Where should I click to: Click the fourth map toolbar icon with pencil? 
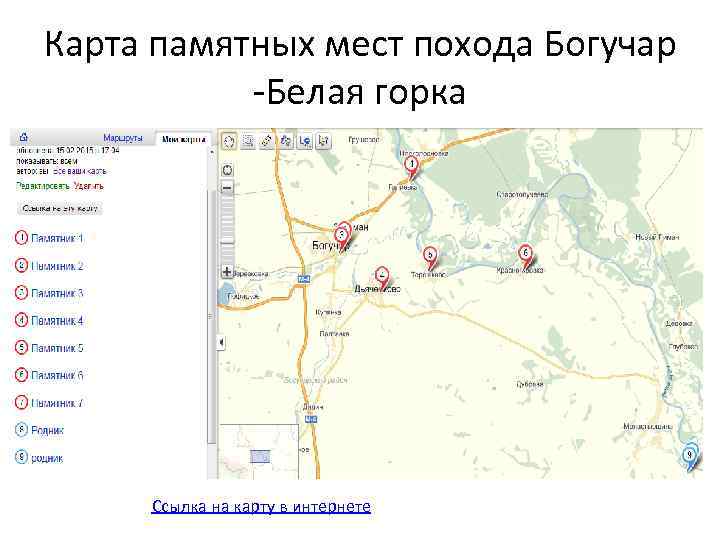coord(286,141)
